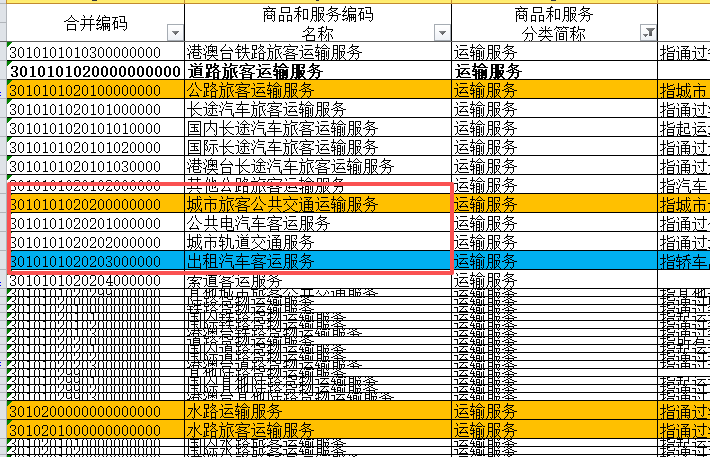Click the 国内长途汽车旅客运输服务 cell
This screenshot has height=457, width=710.
pyautogui.click(x=282, y=128)
